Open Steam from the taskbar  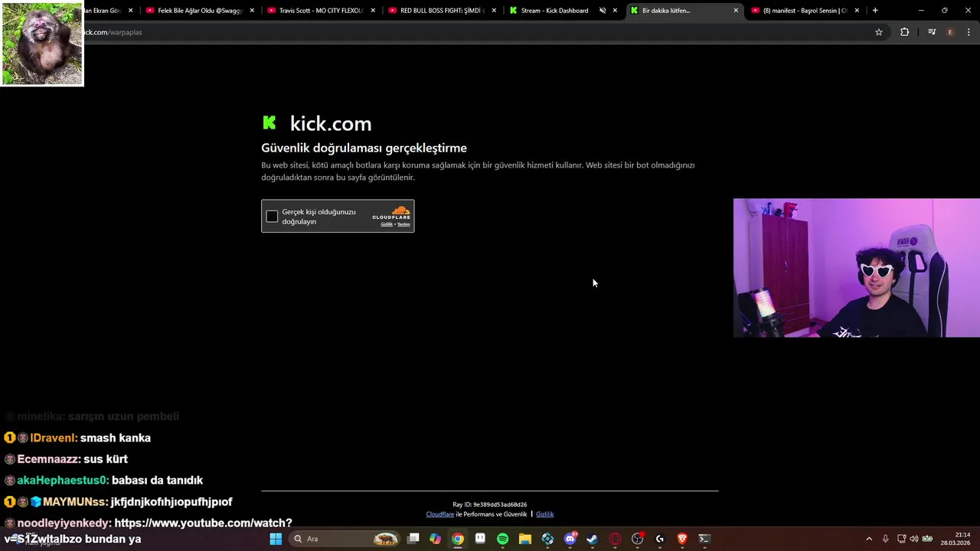coord(592,539)
